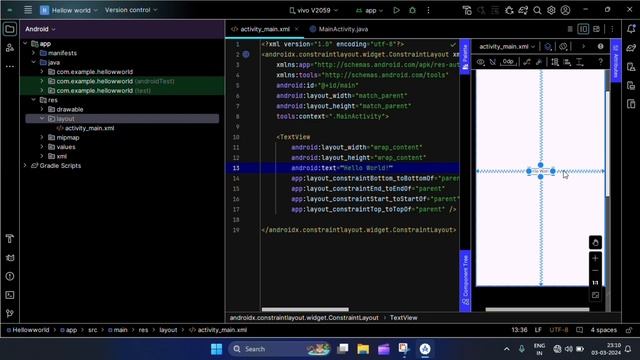Image resolution: width=640 pixels, height=360 pixels.
Task: Open Project tool window folder icon
Action: [10, 29]
